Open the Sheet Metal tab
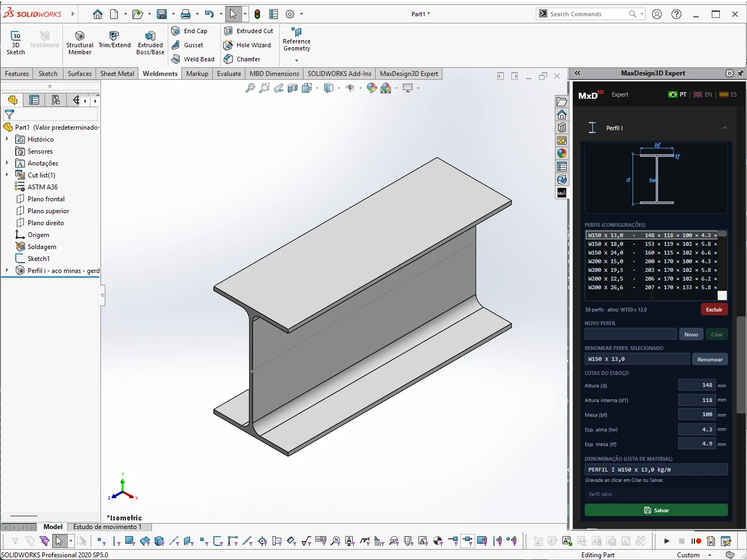Screen dimensions: 747x560 pyautogui.click(x=117, y=74)
